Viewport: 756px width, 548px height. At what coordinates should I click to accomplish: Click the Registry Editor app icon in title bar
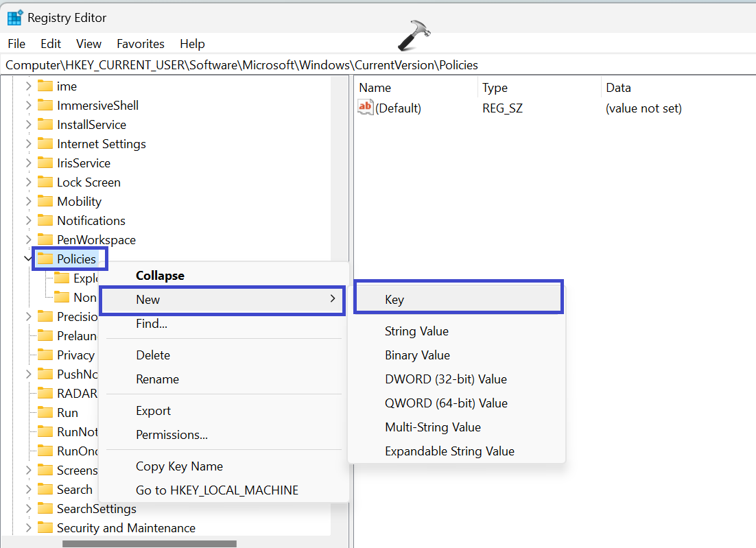point(14,17)
